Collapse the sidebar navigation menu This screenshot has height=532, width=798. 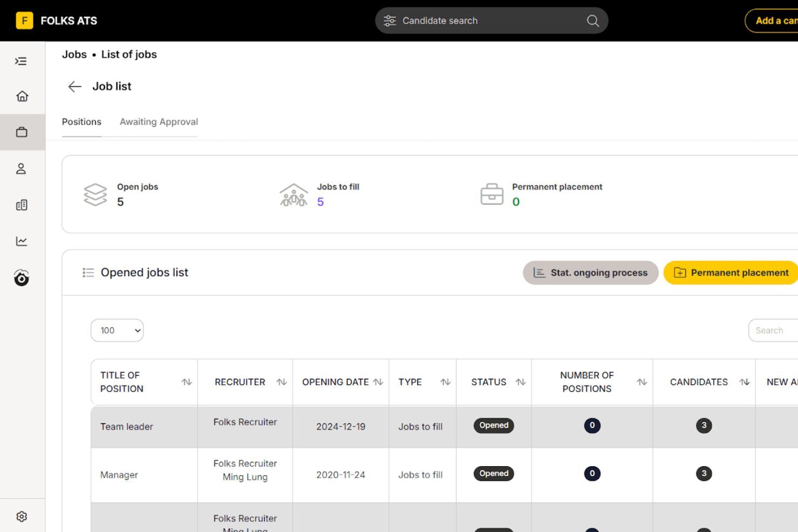[x=22, y=61]
